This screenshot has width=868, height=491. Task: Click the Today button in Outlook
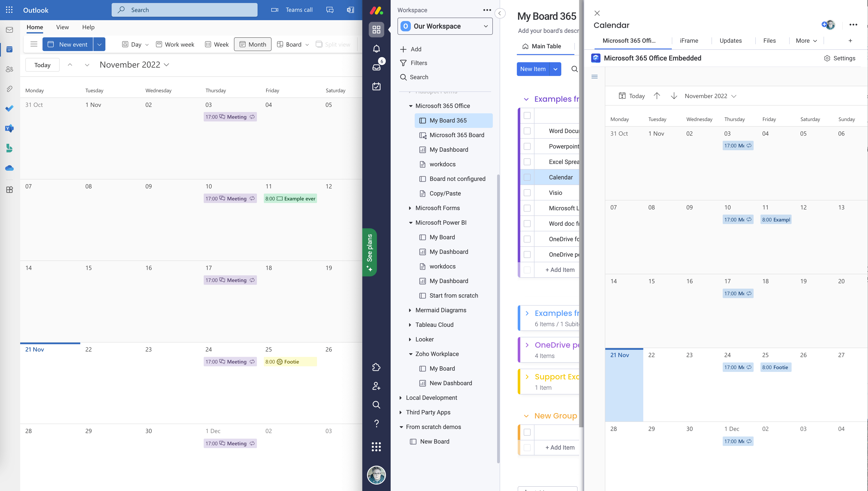[x=42, y=65]
